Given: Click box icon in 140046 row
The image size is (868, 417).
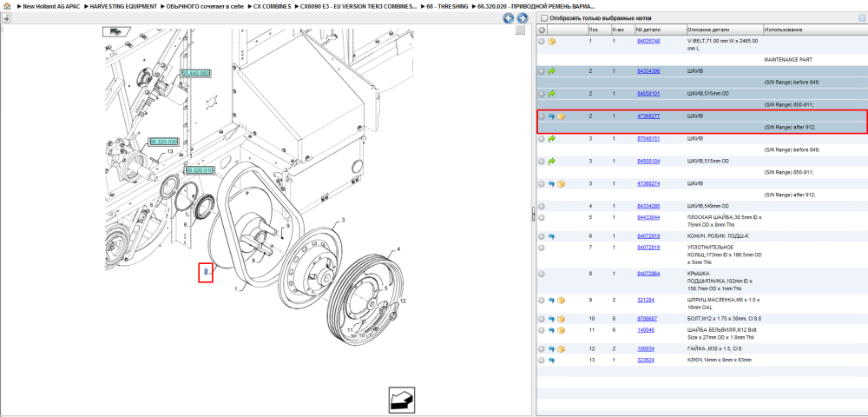Looking at the screenshot, I should pyautogui.click(x=561, y=330).
